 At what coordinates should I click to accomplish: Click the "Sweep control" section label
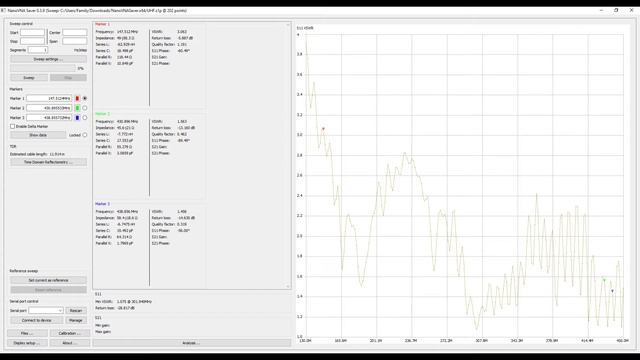(21, 24)
